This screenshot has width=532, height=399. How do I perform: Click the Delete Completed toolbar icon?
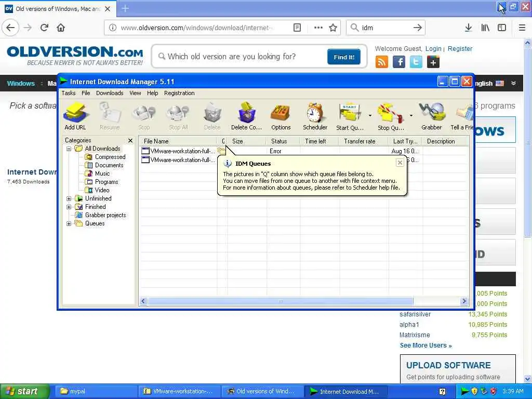246,116
